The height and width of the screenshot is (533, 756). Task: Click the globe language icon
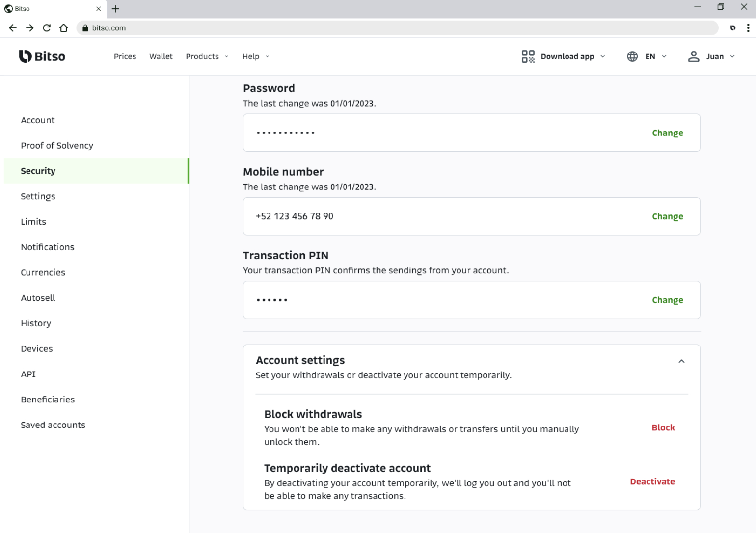point(632,56)
